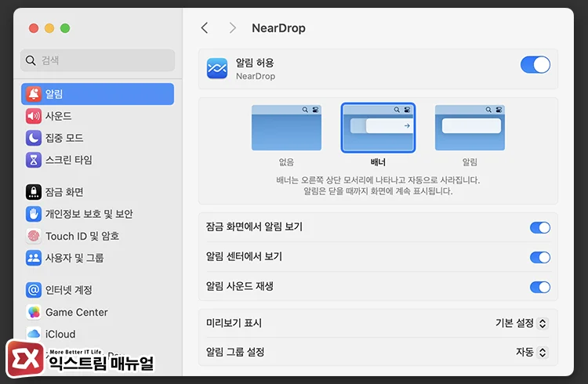
Task: Click the NearDrop app icon
Action: click(x=216, y=68)
